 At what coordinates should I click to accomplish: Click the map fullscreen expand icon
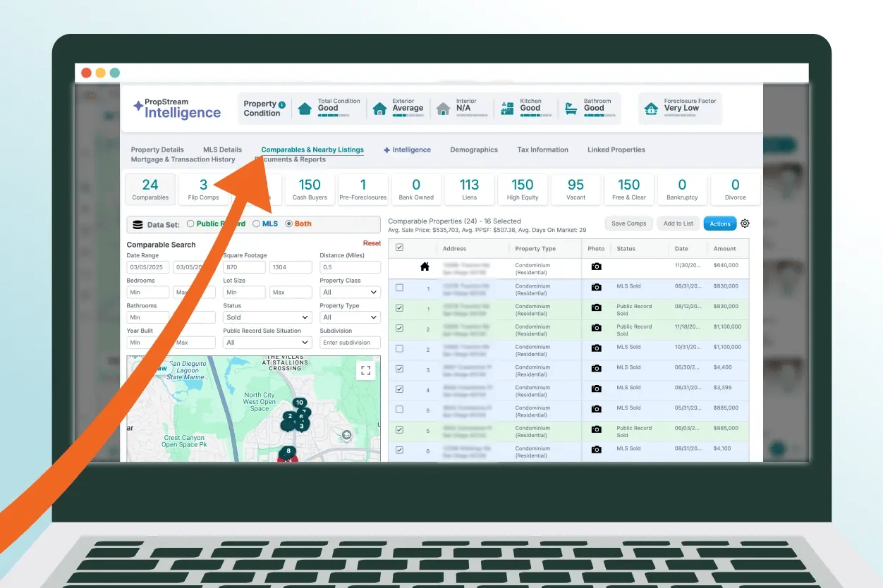pos(365,370)
